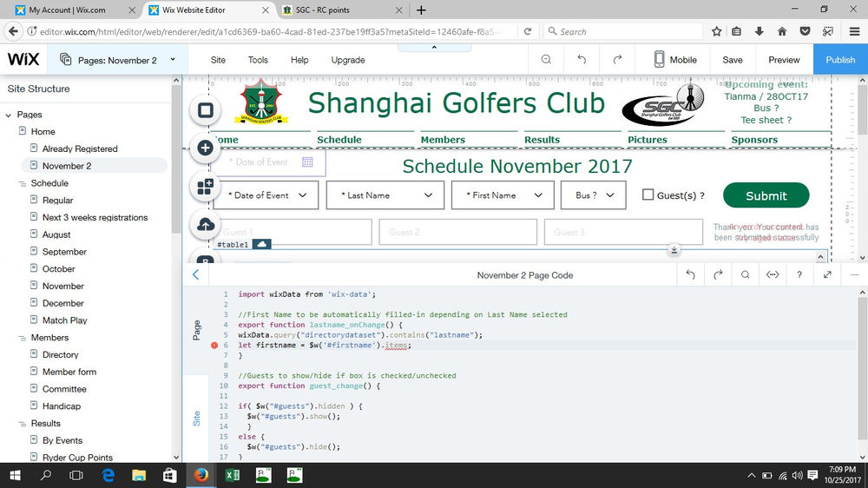Open the Pages: November 2 dropdown
Image resolution: width=868 pixels, height=488 pixels.
[x=117, y=60]
